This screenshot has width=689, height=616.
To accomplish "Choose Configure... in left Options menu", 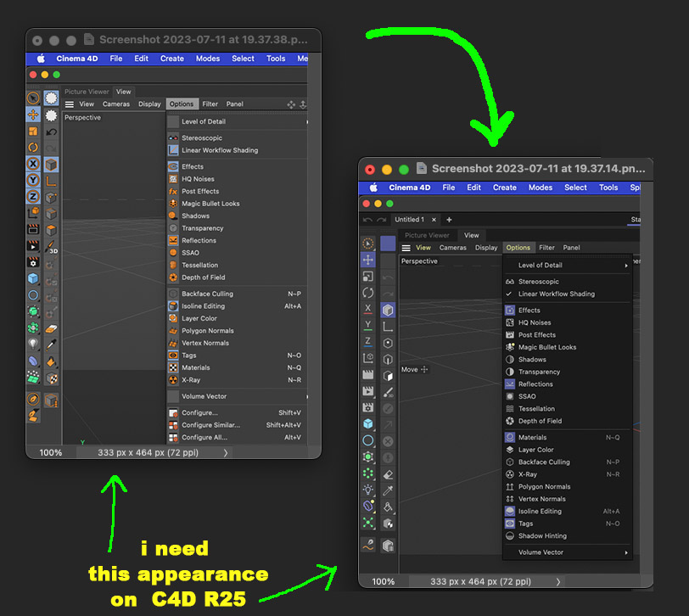I will (238, 413).
